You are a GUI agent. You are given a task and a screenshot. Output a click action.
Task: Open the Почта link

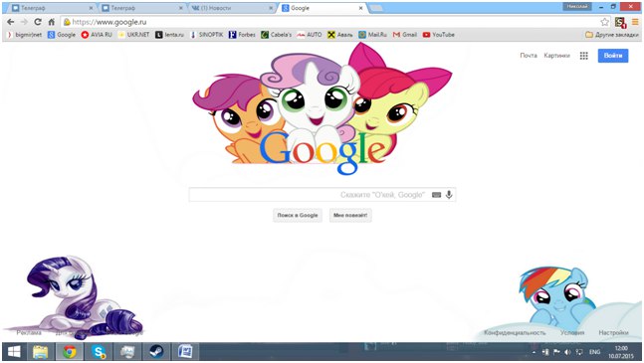(529, 56)
